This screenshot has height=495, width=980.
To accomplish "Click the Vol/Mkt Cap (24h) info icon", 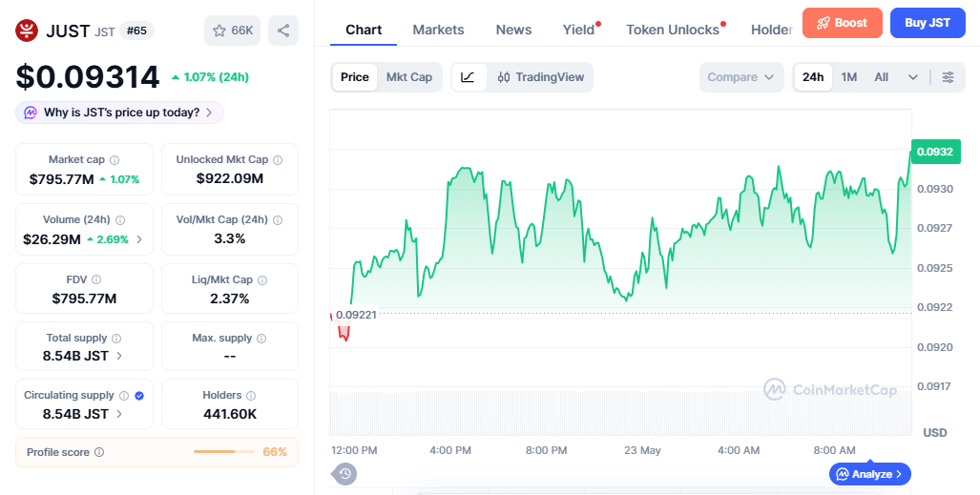I will point(278,220).
